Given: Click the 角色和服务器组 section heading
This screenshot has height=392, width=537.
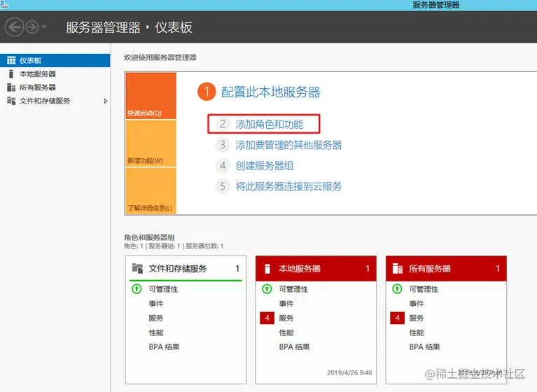Looking at the screenshot, I should coord(149,237).
